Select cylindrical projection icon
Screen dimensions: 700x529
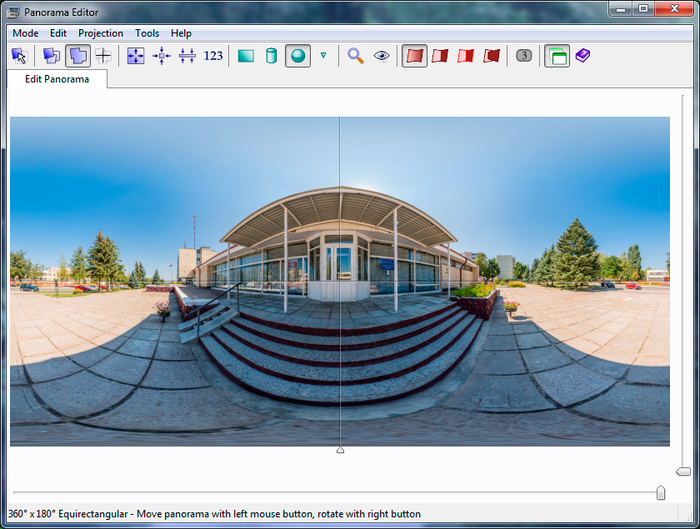tap(271, 56)
